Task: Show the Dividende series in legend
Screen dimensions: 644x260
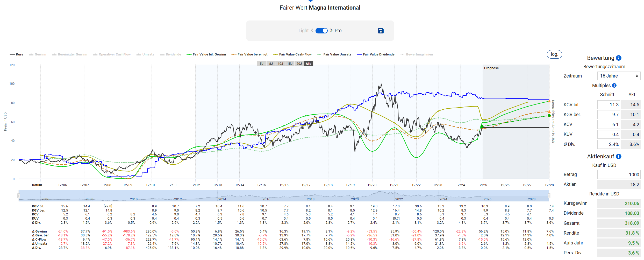Action: tap(170, 54)
